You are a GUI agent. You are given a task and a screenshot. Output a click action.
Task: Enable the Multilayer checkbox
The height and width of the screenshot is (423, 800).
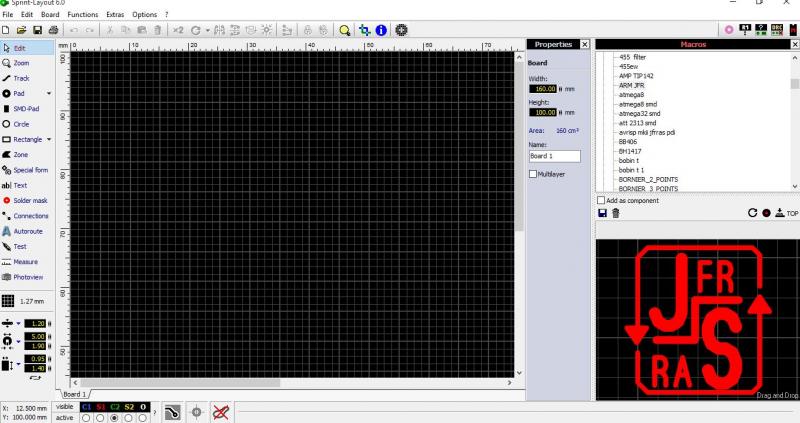[533, 175]
